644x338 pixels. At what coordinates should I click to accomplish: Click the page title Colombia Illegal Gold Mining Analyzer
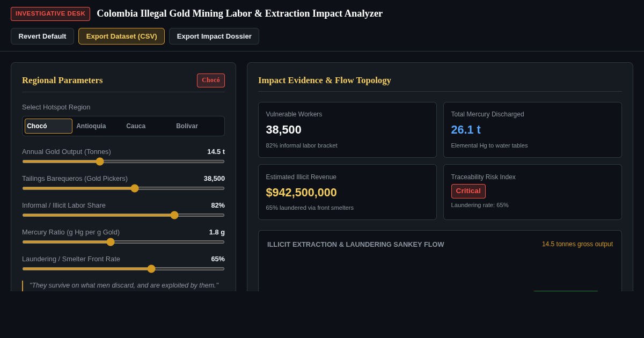point(240,13)
